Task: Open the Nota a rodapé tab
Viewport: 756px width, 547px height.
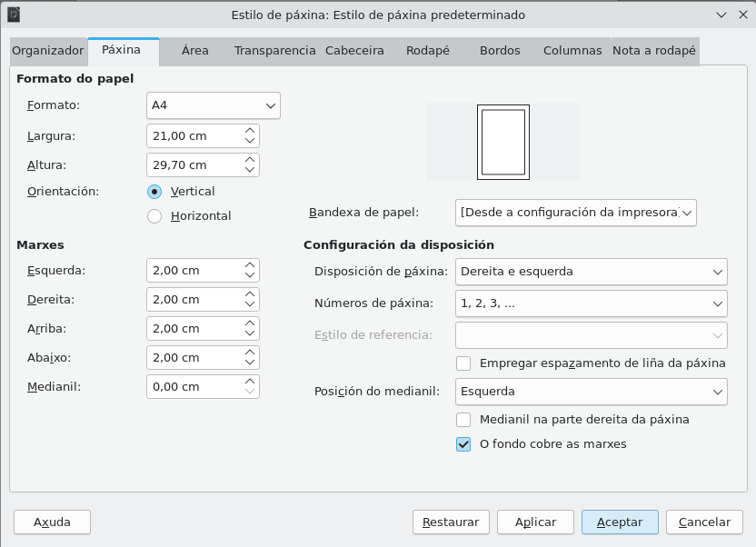Action: pyautogui.click(x=654, y=51)
